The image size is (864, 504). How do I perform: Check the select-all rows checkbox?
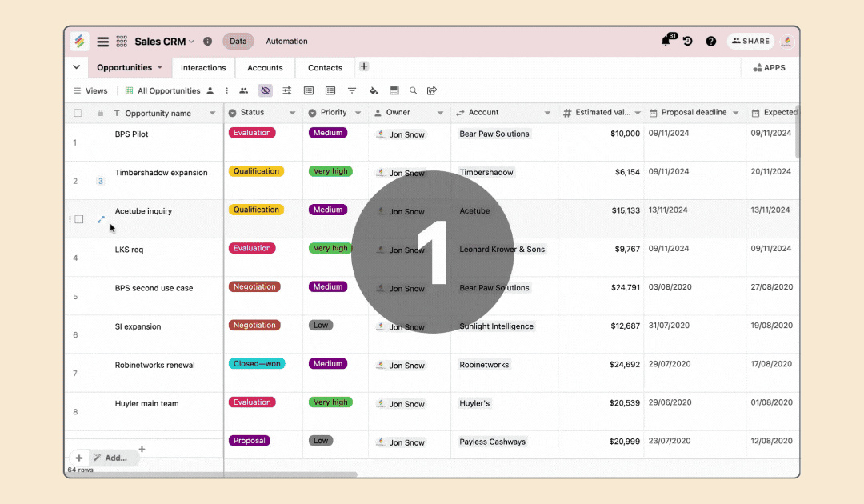tap(78, 114)
